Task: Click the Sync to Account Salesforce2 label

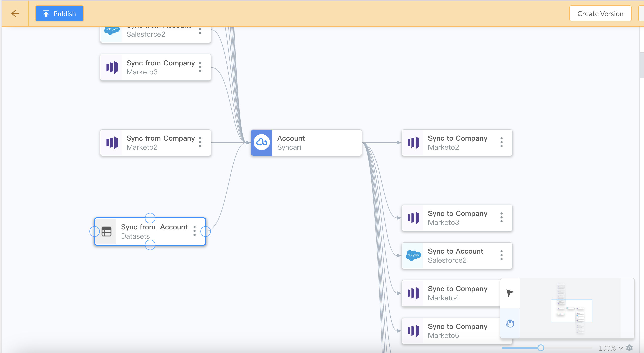Action: tap(455, 251)
